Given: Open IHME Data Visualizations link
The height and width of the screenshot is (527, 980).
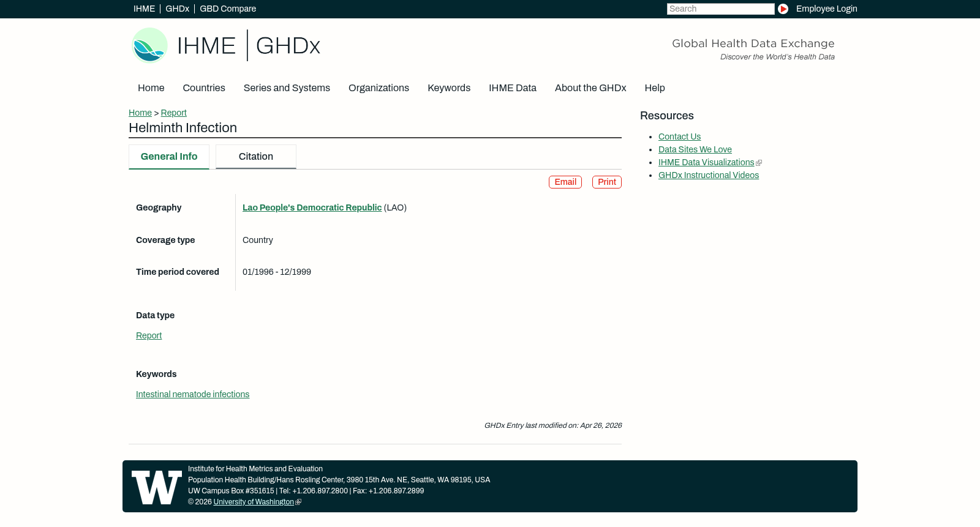Looking at the screenshot, I should coord(706,163).
